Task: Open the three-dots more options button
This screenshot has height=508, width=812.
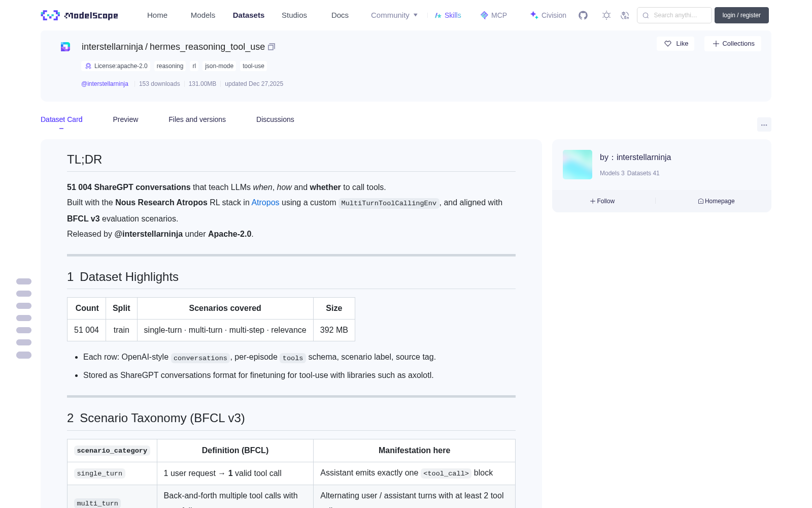Action: coord(764,124)
